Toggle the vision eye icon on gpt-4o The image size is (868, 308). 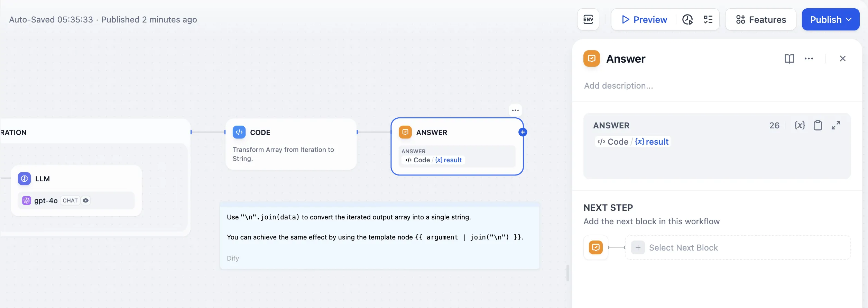pyautogui.click(x=86, y=201)
